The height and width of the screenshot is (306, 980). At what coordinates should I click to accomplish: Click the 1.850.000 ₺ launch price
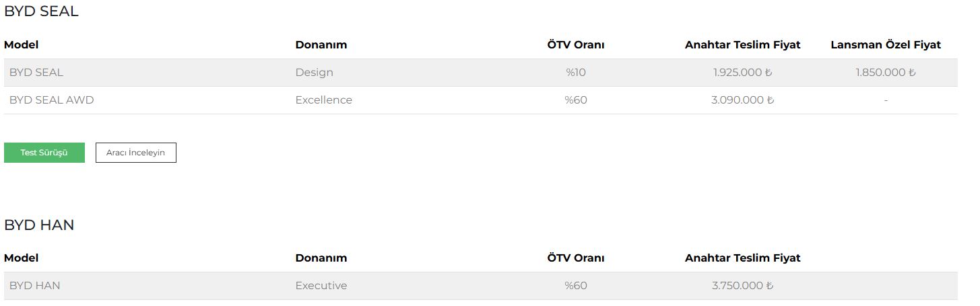coord(885,73)
